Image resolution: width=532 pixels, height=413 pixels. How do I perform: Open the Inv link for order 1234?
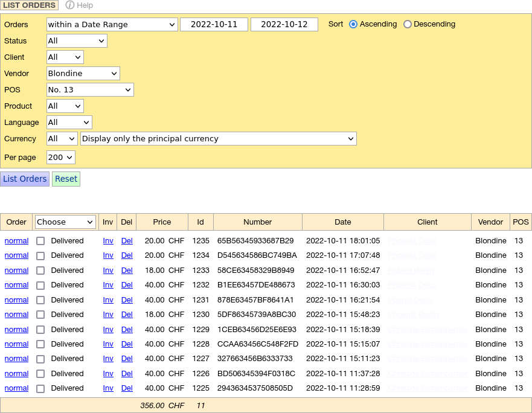tap(108, 255)
